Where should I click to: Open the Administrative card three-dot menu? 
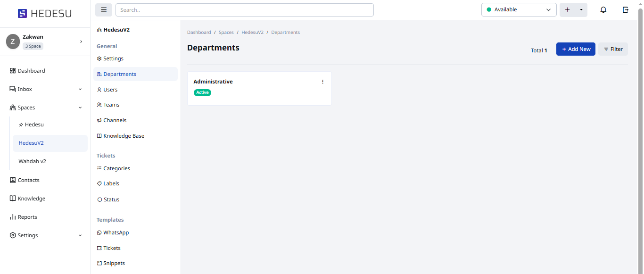point(322,82)
